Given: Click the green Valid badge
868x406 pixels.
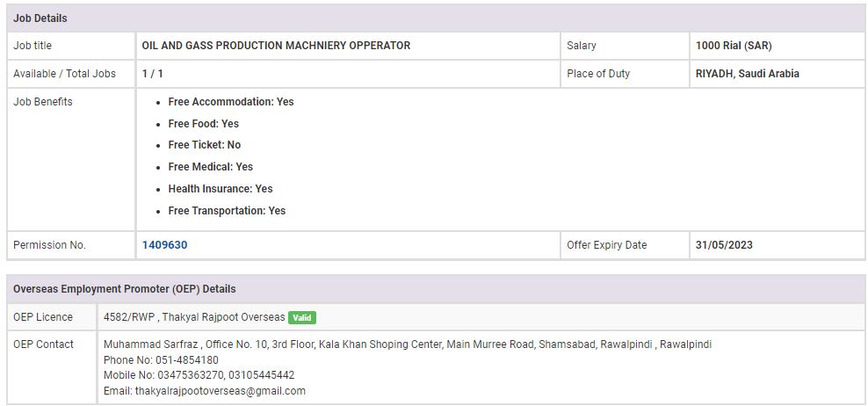Looking at the screenshot, I should pos(302,317).
